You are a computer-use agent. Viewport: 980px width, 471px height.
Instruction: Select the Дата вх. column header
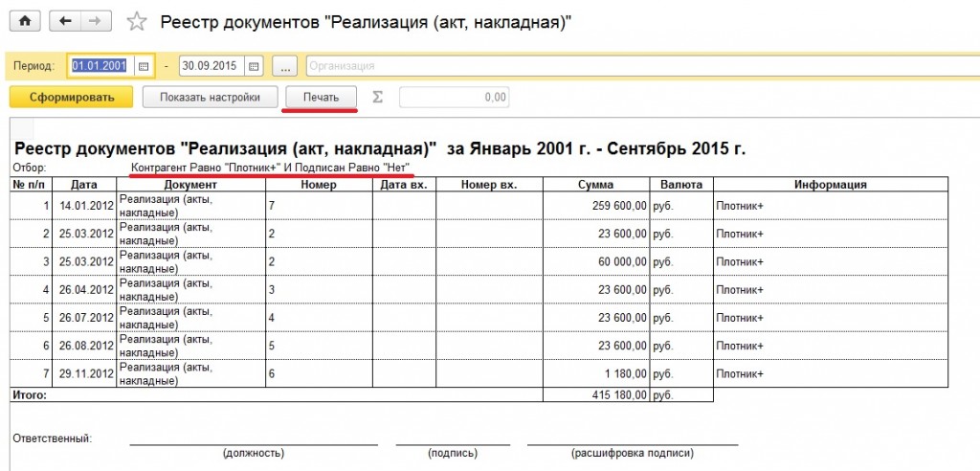404,185
